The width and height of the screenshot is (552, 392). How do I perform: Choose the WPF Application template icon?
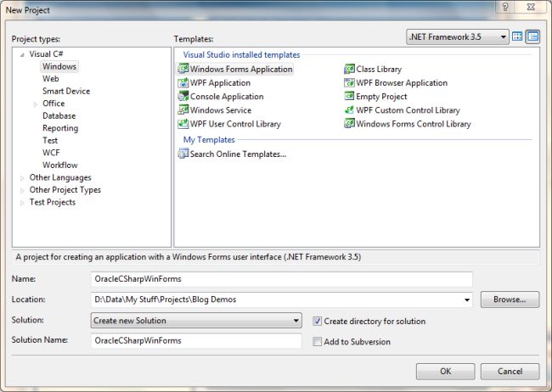[x=183, y=82]
